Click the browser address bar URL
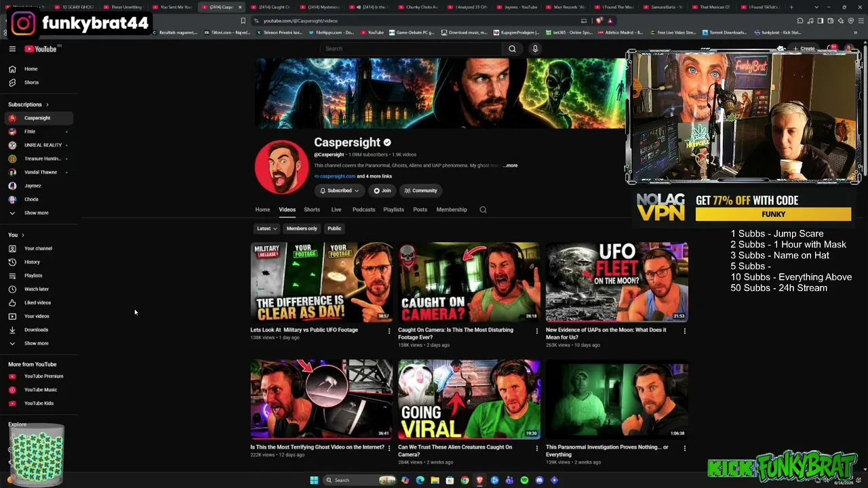This screenshot has width=868, height=488. [x=300, y=21]
